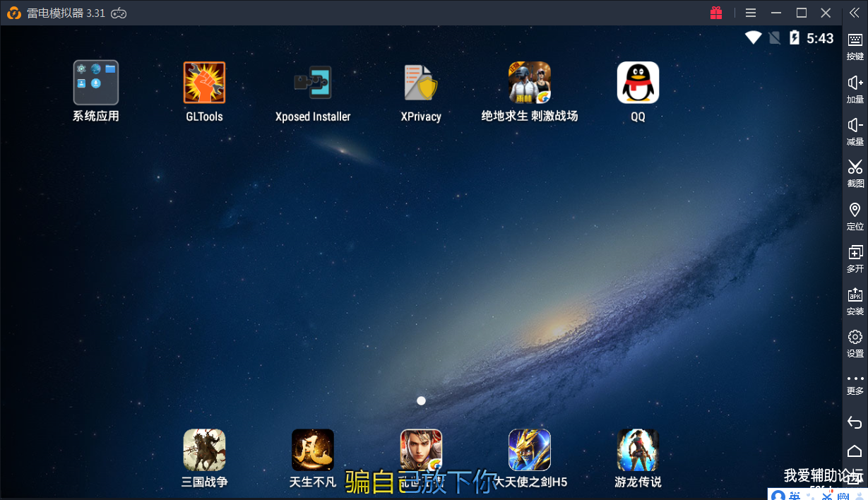
Task: Open the 绝地求生 刺激战场 game
Action: [x=530, y=83]
